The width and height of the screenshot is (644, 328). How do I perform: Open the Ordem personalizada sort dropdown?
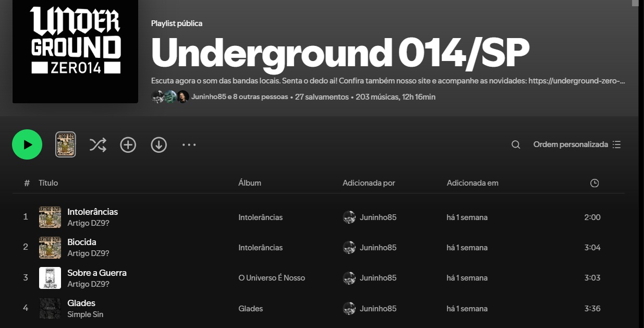577,144
